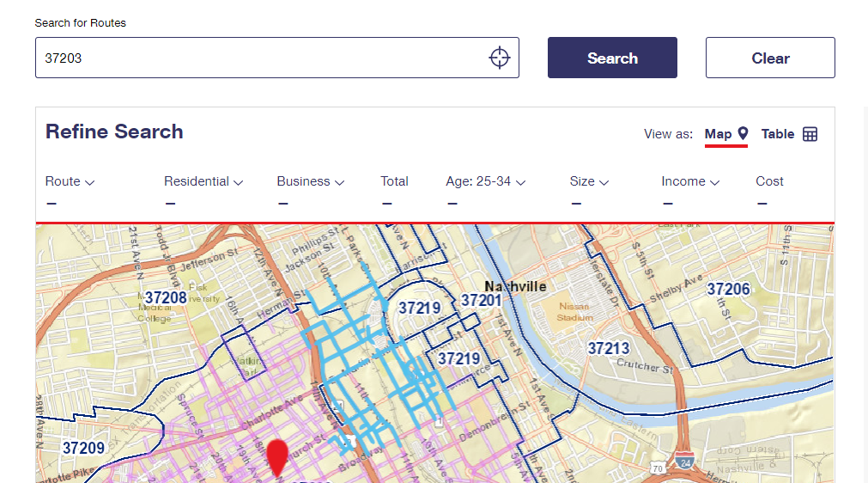Click the table grid icon
The width and height of the screenshot is (868, 483).
coord(810,134)
